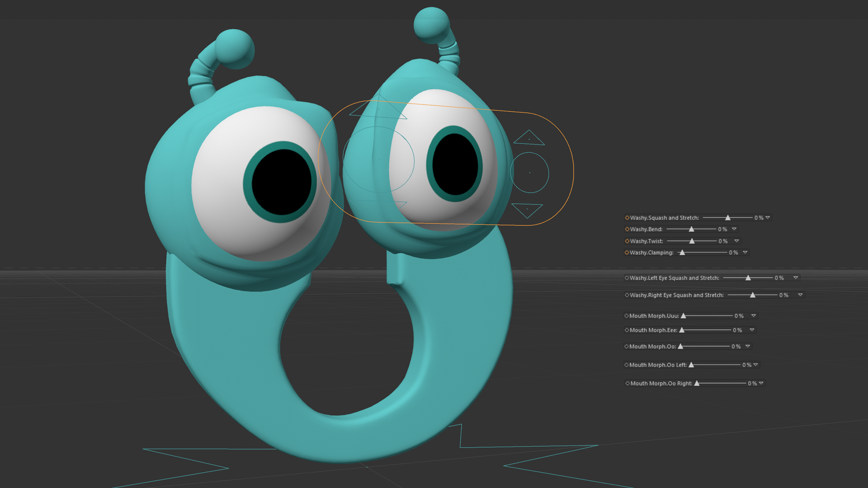Click keyframe diamond for Mouth Morph.Uuu

tap(627, 316)
